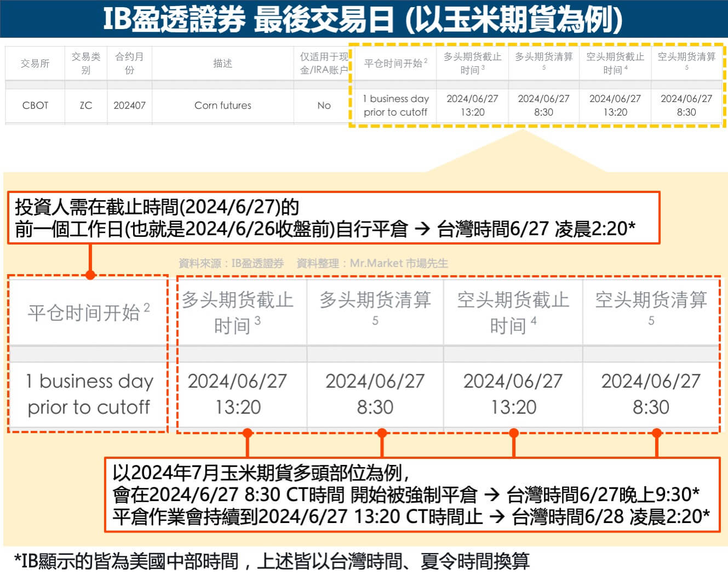
Task: Select the ZC trading class cell
Action: 86,105
